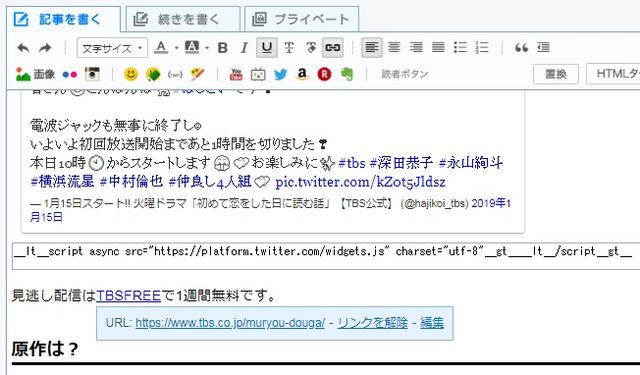Viewport: 640px width, 375px height.
Task: Click the #中村倫也 hashtag link
Action: pos(131,182)
